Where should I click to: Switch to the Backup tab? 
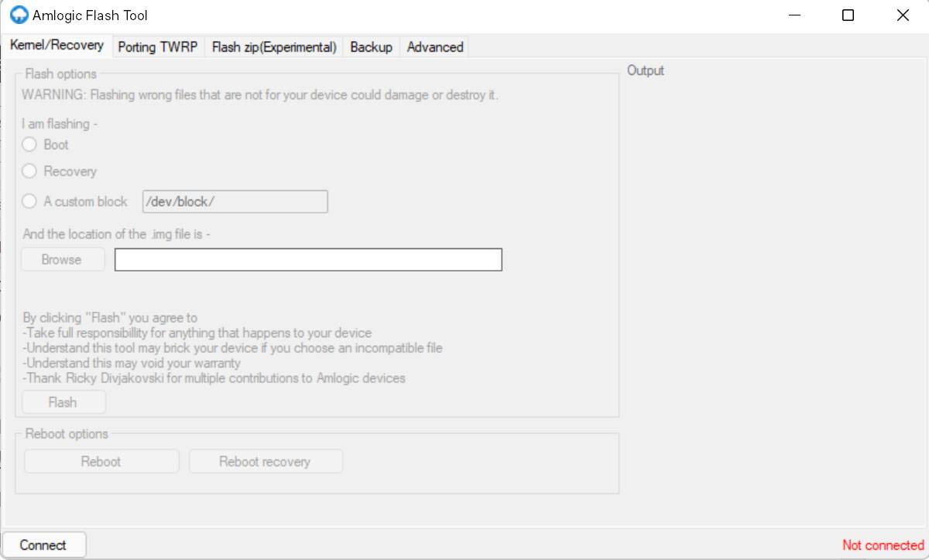pyautogui.click(x=371, y=46)
